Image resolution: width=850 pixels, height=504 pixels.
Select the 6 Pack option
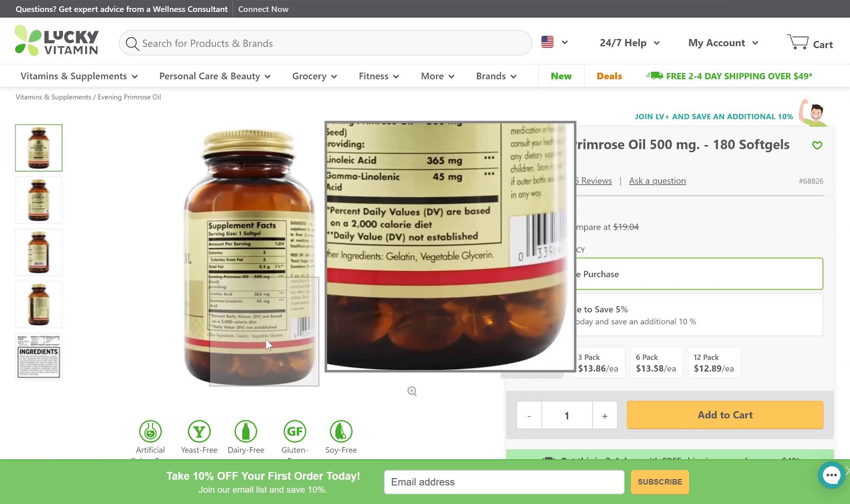655,363
